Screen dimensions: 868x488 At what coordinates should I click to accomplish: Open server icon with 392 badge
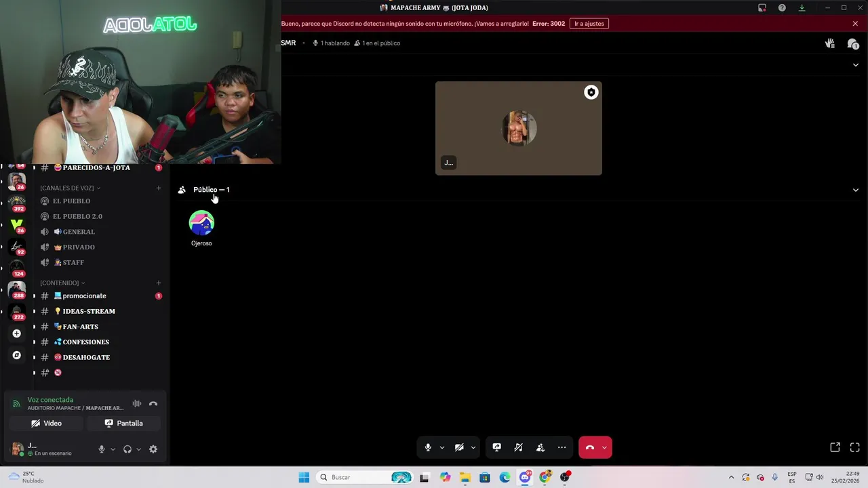tap(17, 203)
